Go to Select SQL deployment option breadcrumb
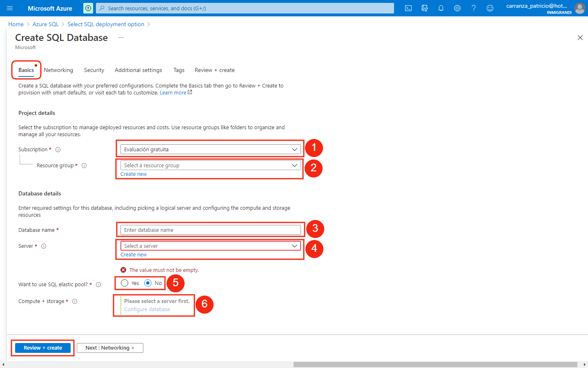 coord(106,25)
